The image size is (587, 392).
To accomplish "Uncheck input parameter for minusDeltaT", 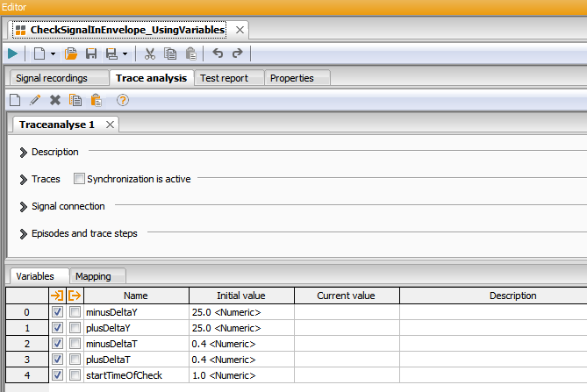I will click(57, 344).
